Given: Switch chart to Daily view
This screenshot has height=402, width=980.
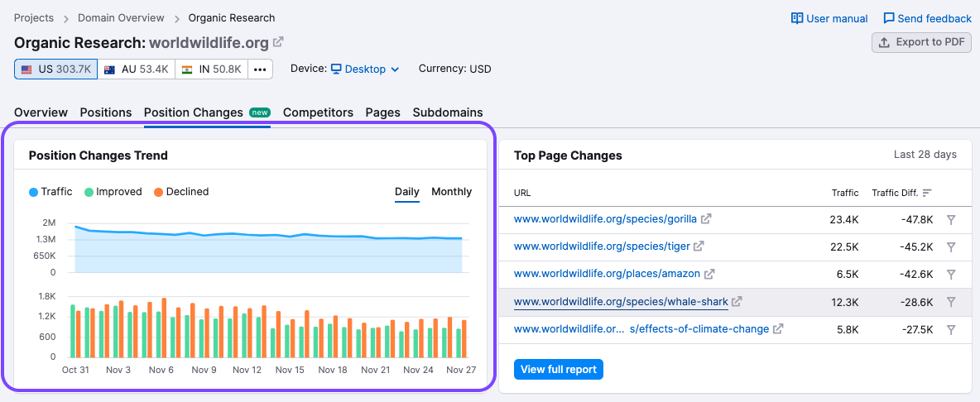Looking at the screenshot, I should click(407, 192).
